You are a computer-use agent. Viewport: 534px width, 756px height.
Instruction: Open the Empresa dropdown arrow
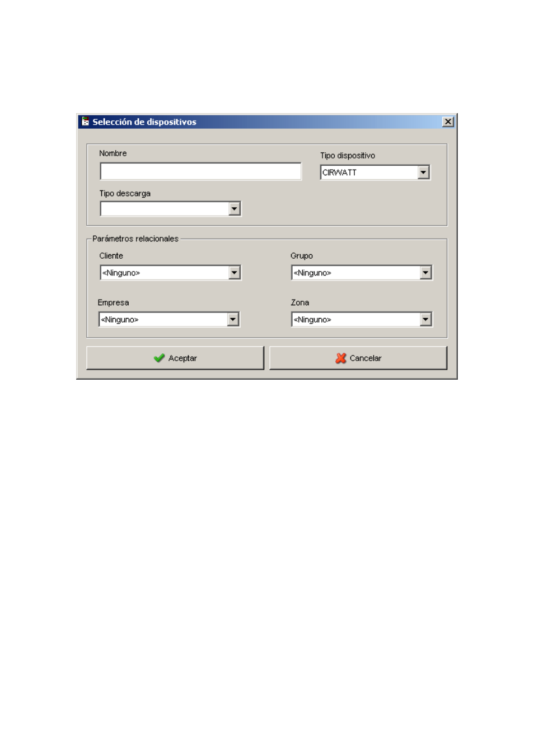pos(233,319)
